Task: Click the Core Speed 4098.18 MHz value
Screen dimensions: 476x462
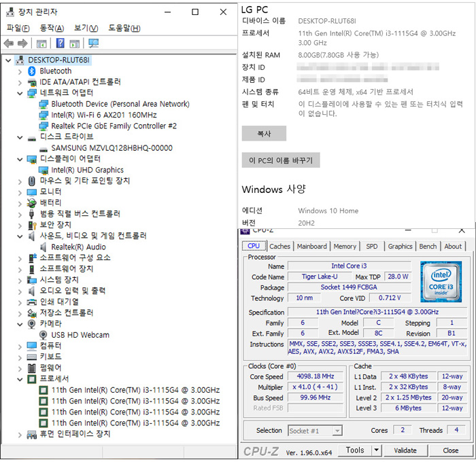Action: click(316, 376)
